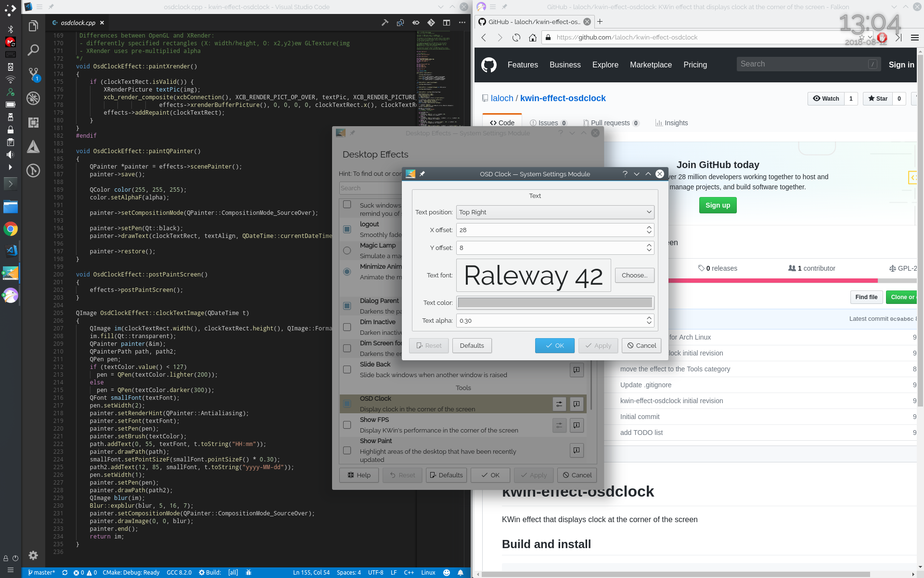Enable the Show FPS checkbox
The width and height of the screenshot is (924, 578).
click(347, 425)
